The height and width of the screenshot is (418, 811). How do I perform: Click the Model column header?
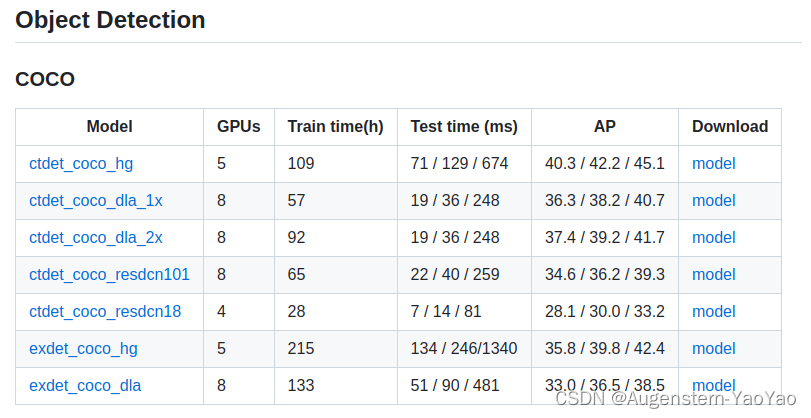coord(109,126)
